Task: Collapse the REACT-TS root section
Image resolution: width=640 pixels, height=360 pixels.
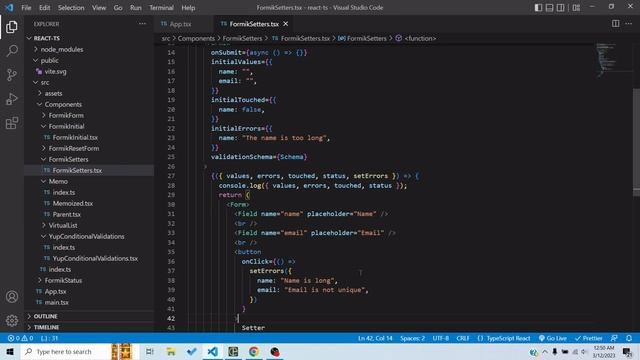Action: coord(89,38)
